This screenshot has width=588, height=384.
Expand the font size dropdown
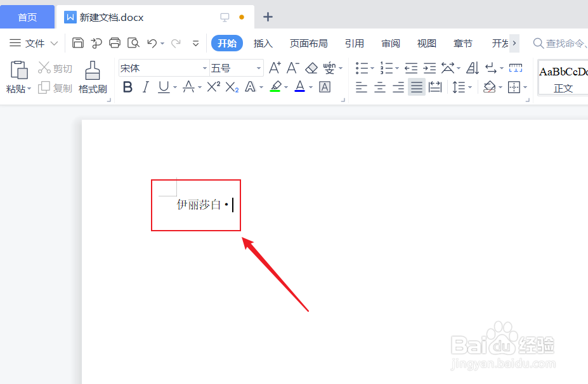pyautogui.click(x=257, y=67)
